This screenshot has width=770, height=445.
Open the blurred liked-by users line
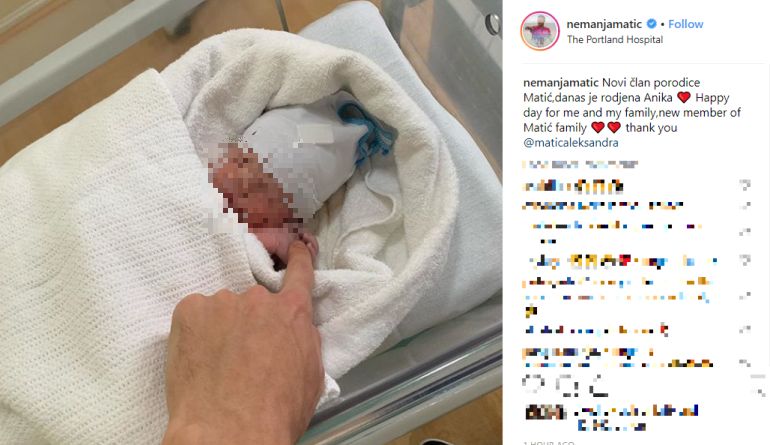[x=611, y=417]
